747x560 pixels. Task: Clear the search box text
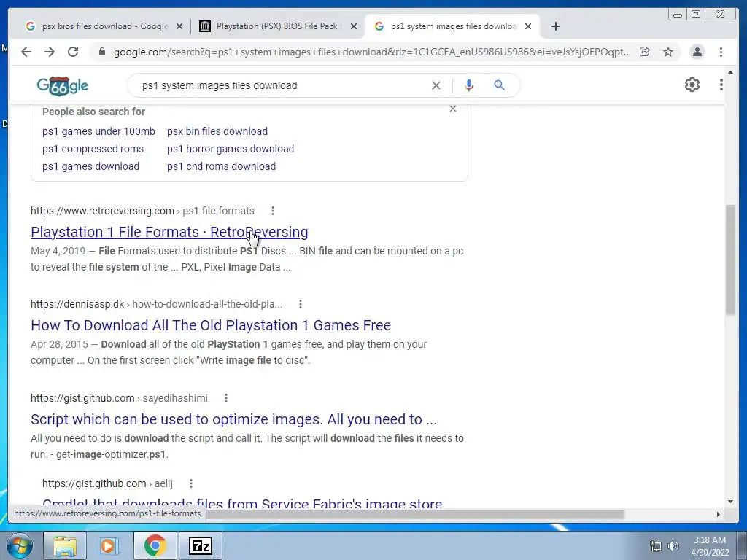coord(436,85)
